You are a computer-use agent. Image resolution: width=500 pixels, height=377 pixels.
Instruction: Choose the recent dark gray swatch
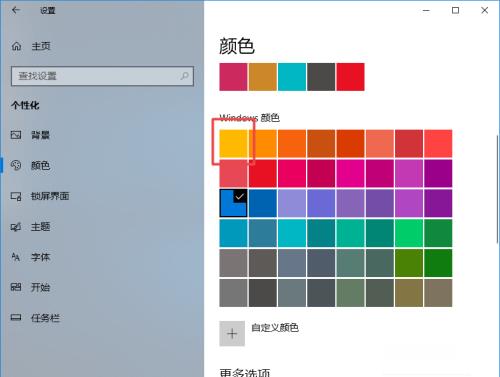coord(321,77)
